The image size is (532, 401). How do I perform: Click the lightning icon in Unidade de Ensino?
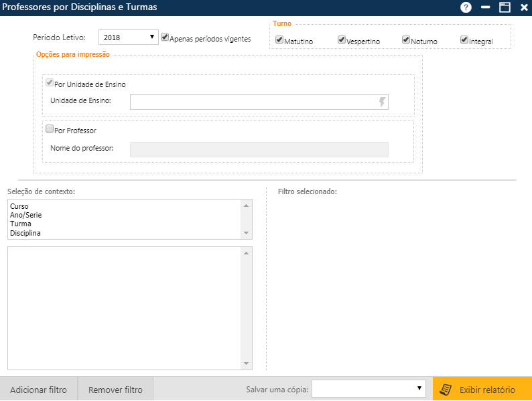pos(383,102)
